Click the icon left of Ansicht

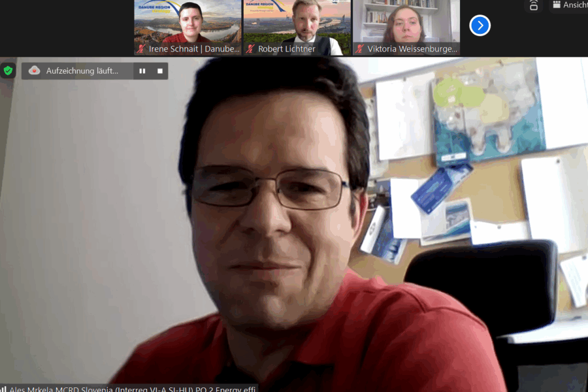[534, 5]
